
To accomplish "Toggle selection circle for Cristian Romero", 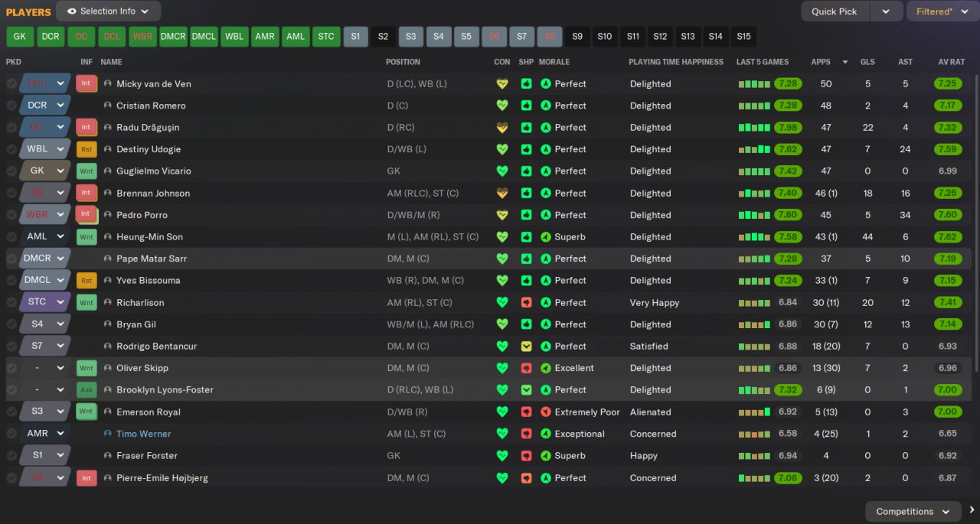I will 11,106.
